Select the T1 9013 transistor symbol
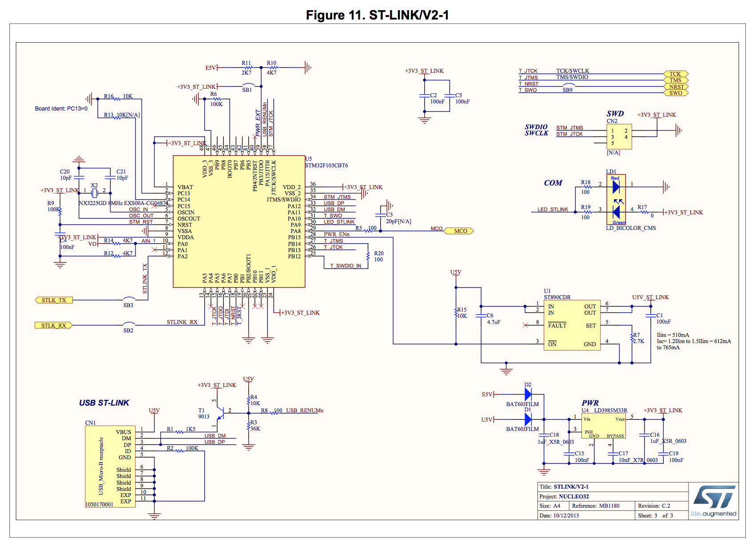The height and width of the screenshot is (545, 756). click(x=221, y=413)
